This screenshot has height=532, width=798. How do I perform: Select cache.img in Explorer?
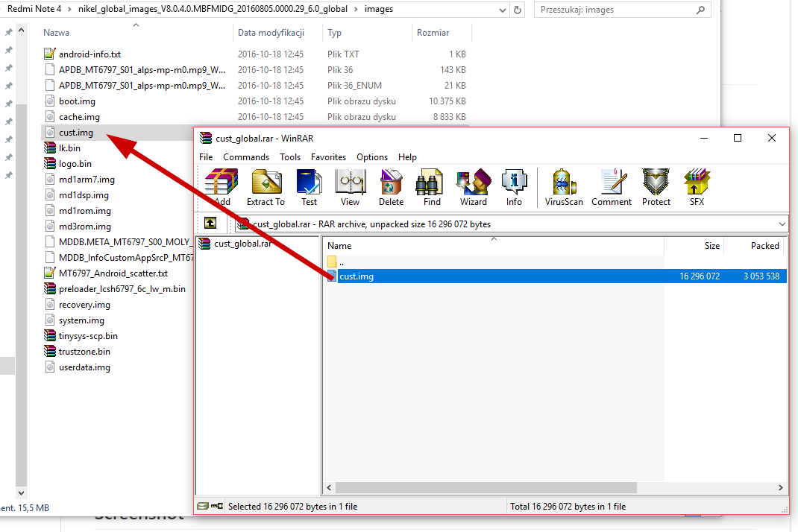(x=79, y=117)
